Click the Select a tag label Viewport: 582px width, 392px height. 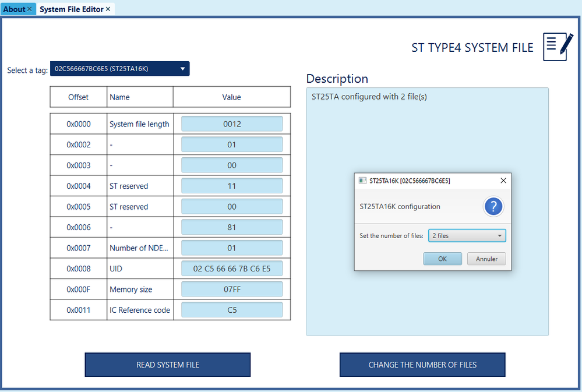[27, 70]
